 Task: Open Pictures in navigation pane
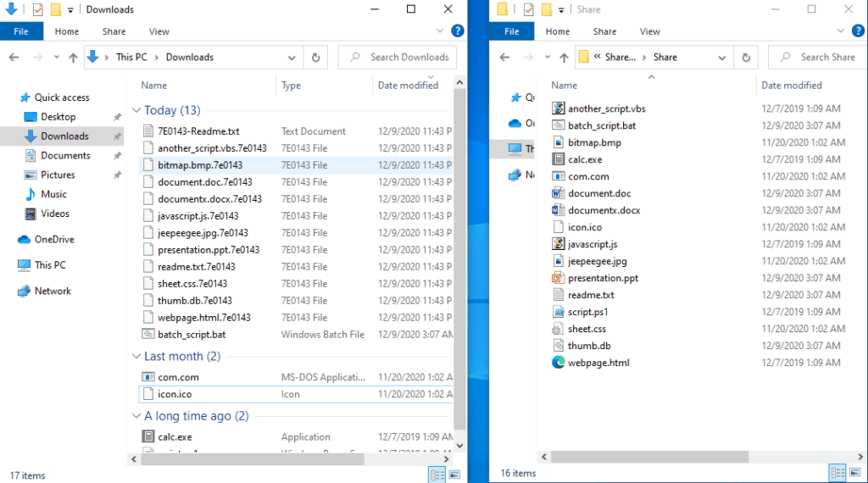coord(58,175)
